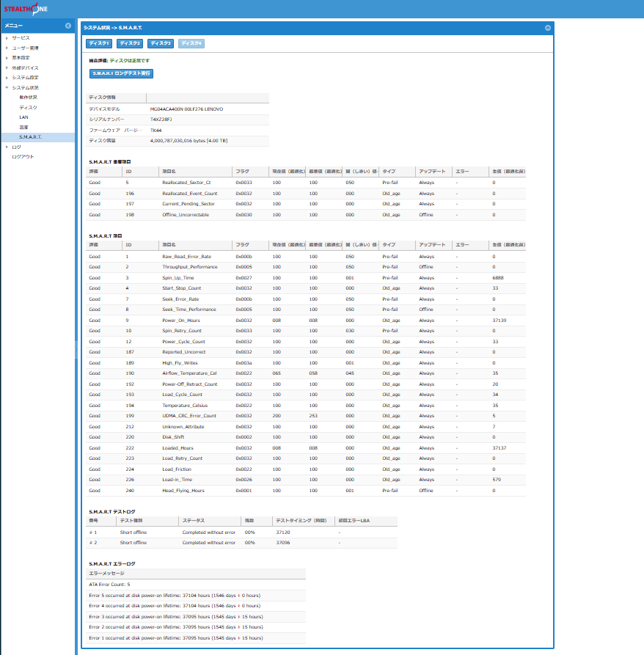The width and height of the screenshot is (644, 655).
Task: Click the Offline_Uncorrectable row name
Action: pos(186,215)
